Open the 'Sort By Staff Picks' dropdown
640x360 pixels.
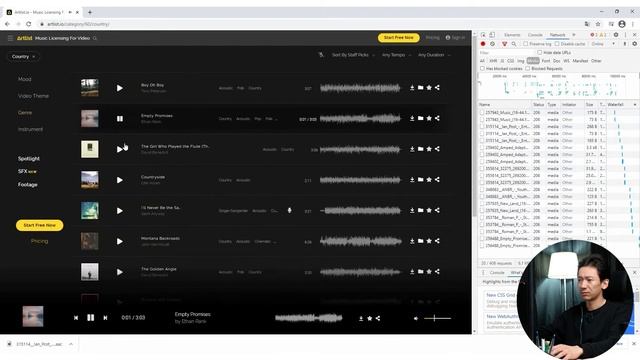pos(353,55)
